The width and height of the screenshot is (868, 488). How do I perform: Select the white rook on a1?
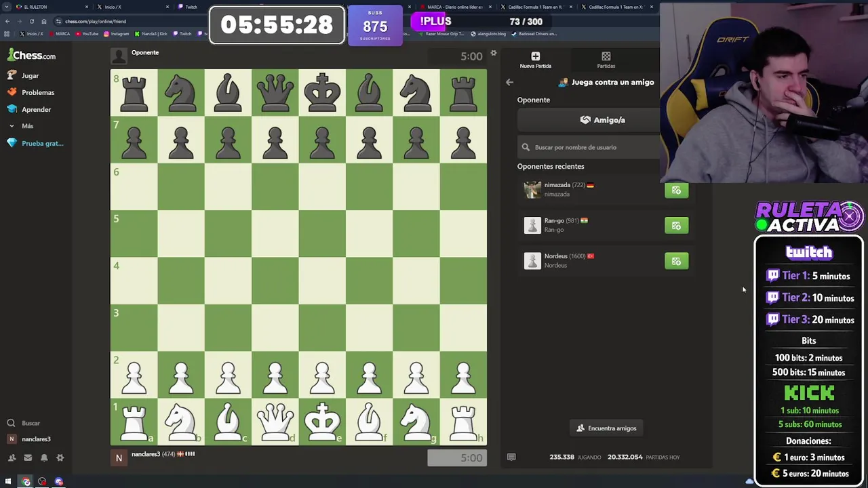(x=134, y=422)
